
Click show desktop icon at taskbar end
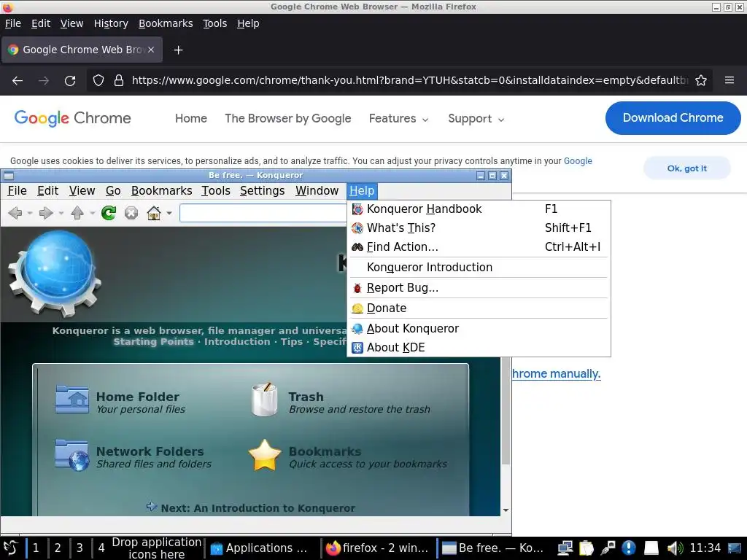735,548
